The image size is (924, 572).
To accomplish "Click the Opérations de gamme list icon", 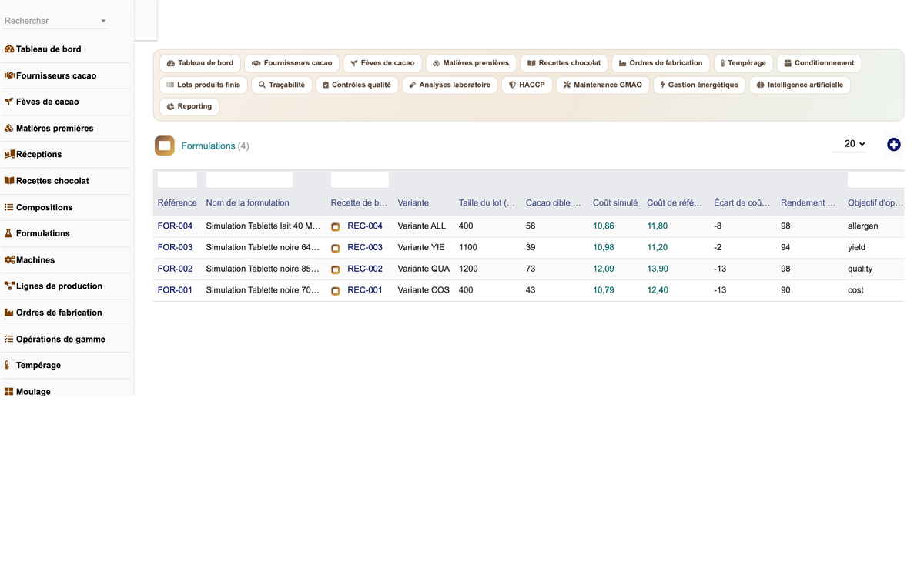I will click(9, 339).
